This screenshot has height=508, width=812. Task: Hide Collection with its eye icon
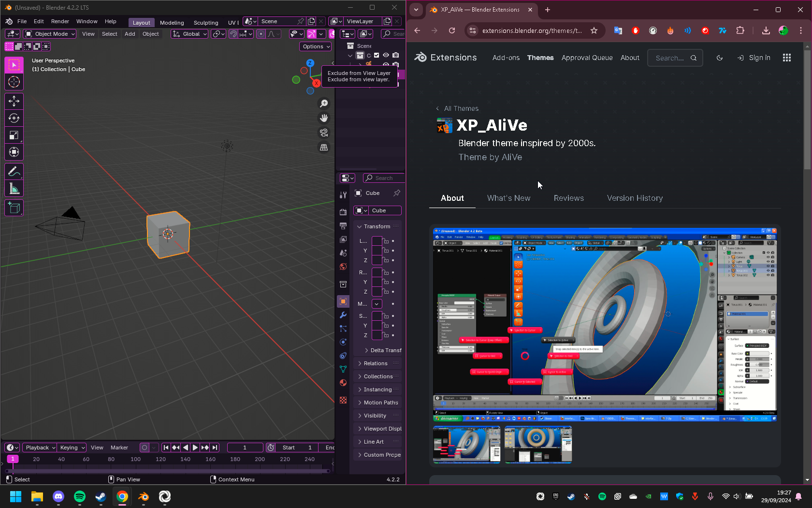tap(386, 55)
